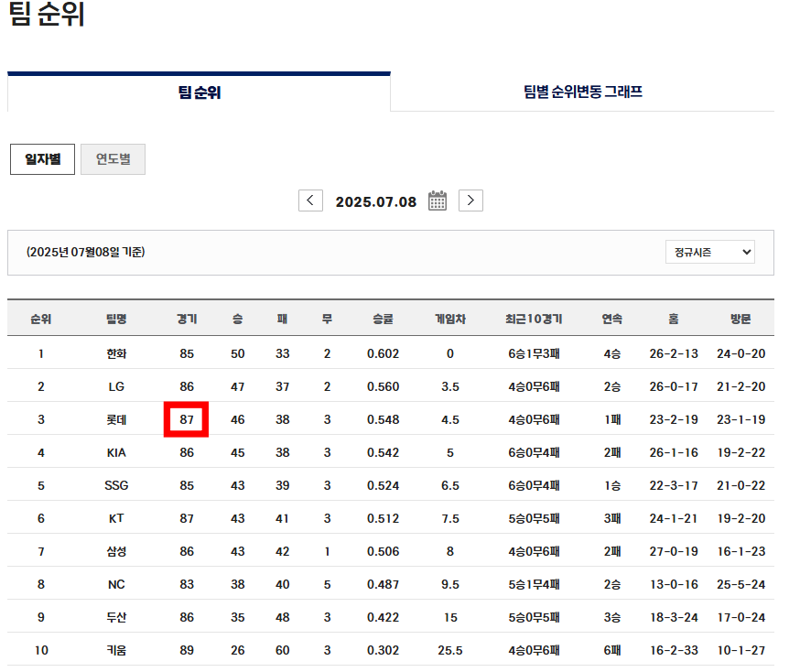Open the KIA team details
Viewport: 789px width, 672px height.
point(116,452)
